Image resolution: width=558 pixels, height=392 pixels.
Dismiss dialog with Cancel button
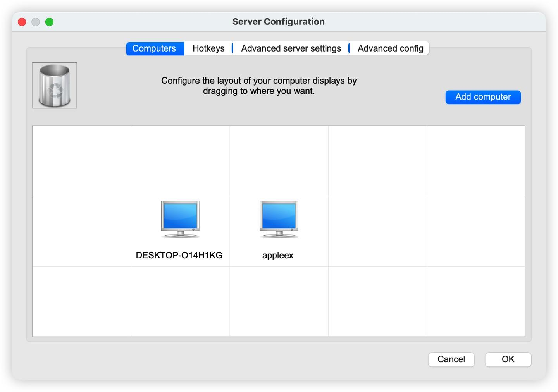click(x=451, y=359)
